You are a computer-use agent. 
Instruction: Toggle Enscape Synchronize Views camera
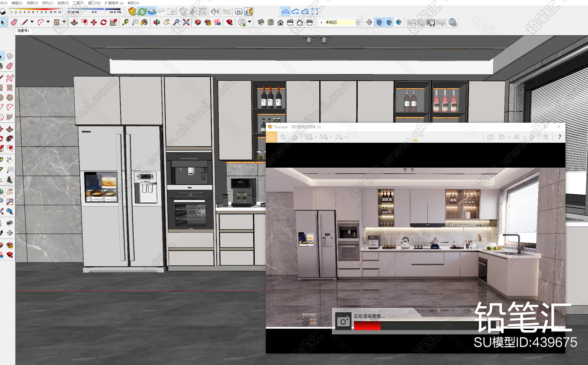(152, 11)
